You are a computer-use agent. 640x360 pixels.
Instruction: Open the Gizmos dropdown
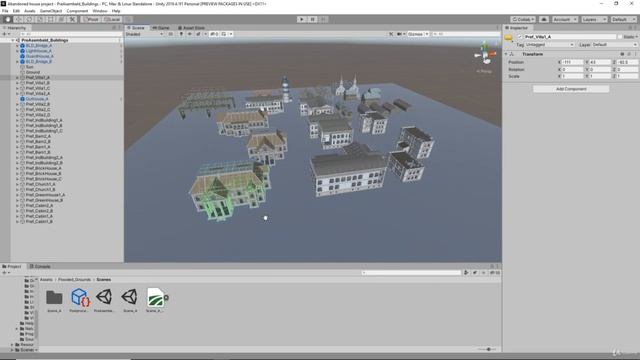(418, 34)
